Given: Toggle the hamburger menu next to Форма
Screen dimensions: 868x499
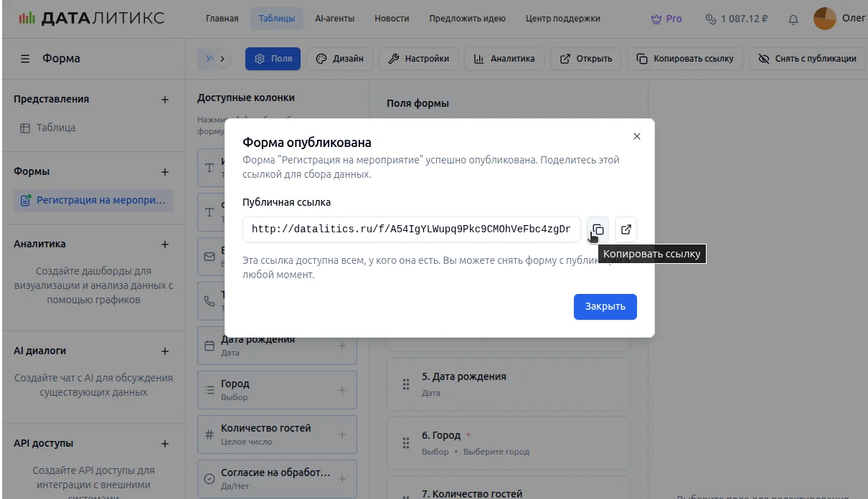Looking at the screenshot, I should pos(25,59).
